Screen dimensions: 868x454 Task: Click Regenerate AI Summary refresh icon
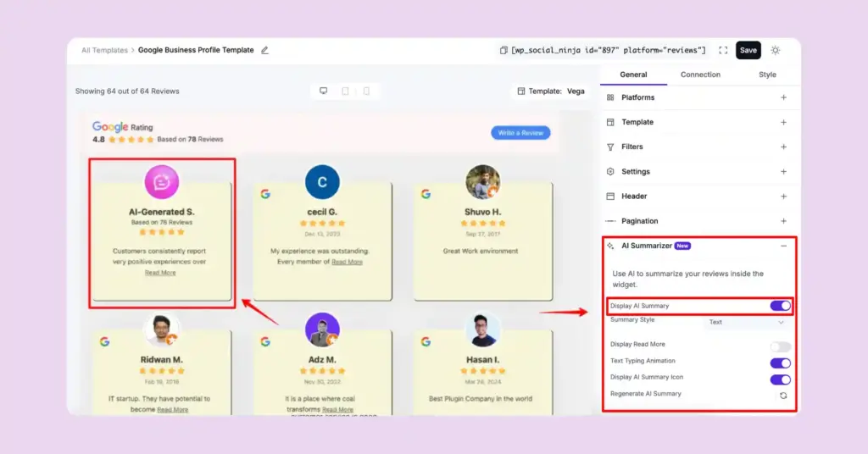click(783, 396)
